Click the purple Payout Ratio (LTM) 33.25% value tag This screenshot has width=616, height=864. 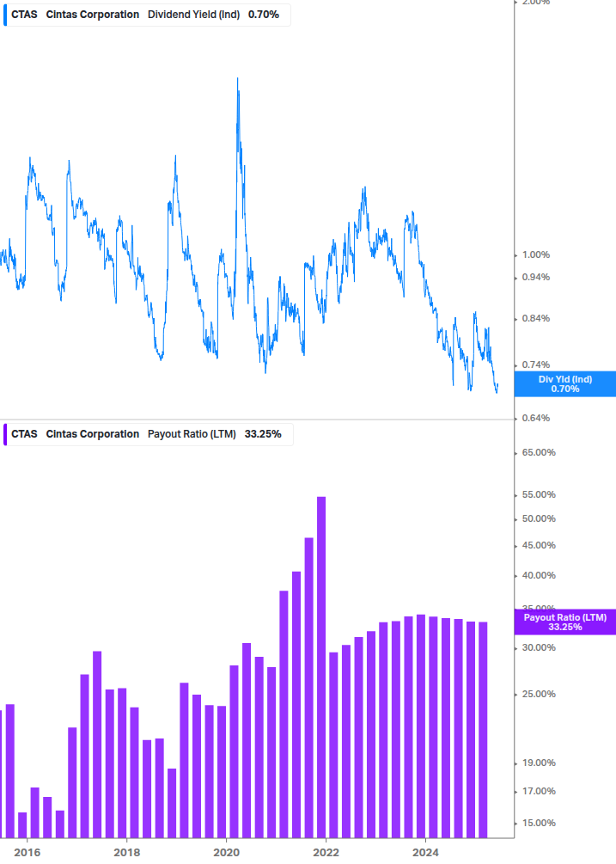point(564,622)
